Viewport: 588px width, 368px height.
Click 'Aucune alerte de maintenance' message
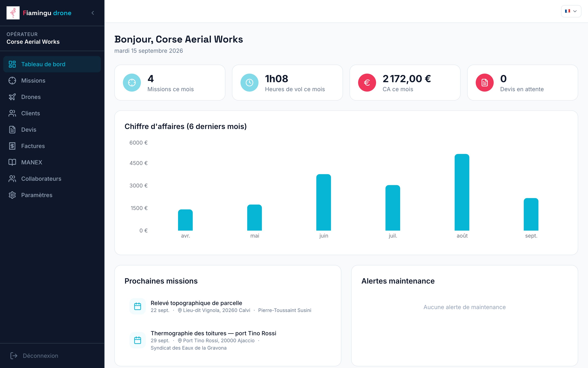464,307
